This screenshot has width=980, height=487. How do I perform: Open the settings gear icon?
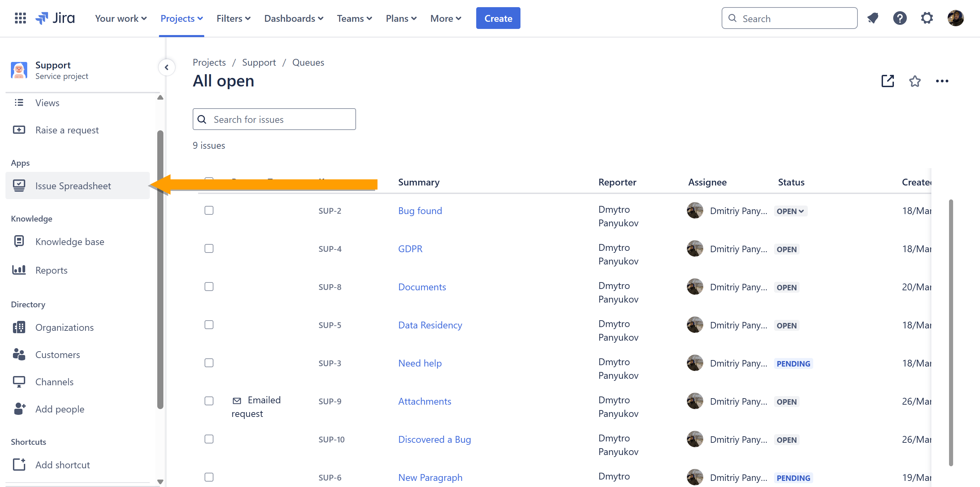pos(927,18)
